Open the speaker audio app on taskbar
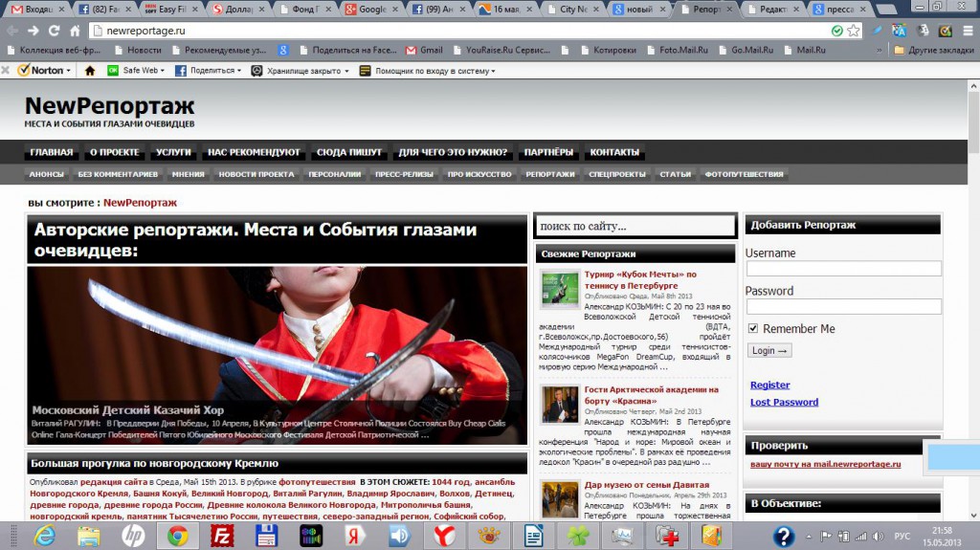This screenshot has width=980, height=550. (x=399, y=536)
